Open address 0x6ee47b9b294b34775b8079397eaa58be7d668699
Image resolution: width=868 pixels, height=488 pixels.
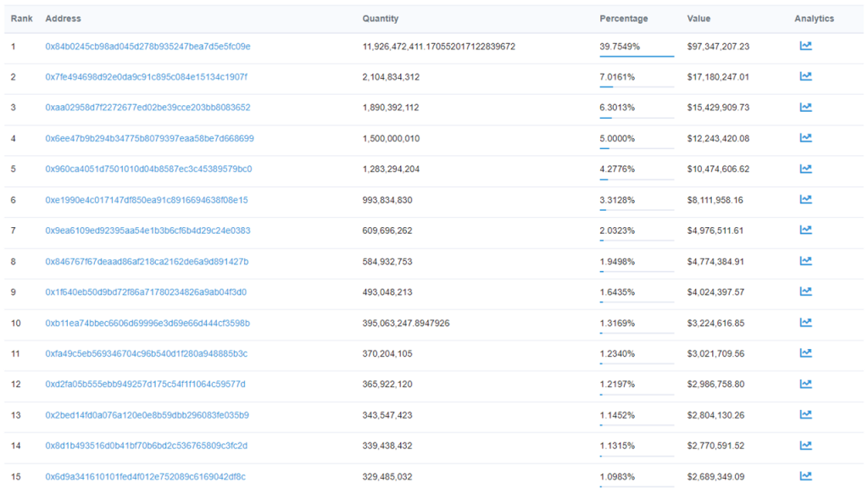pos(149,138)
